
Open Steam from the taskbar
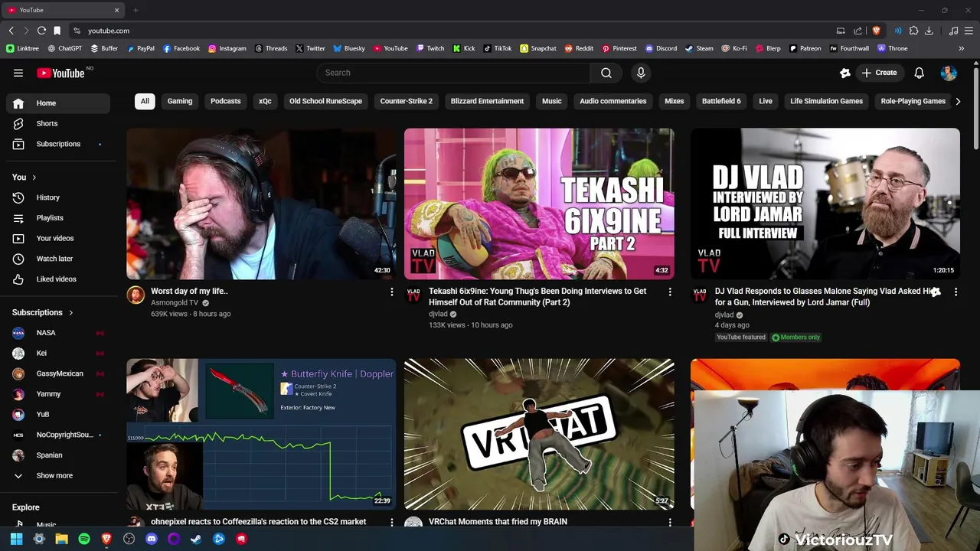tap(196, 539)
